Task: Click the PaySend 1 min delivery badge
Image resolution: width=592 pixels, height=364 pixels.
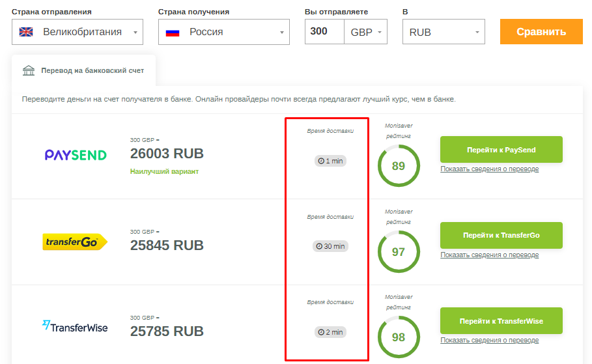Action: pyautogui.click(x=330, y=161)
